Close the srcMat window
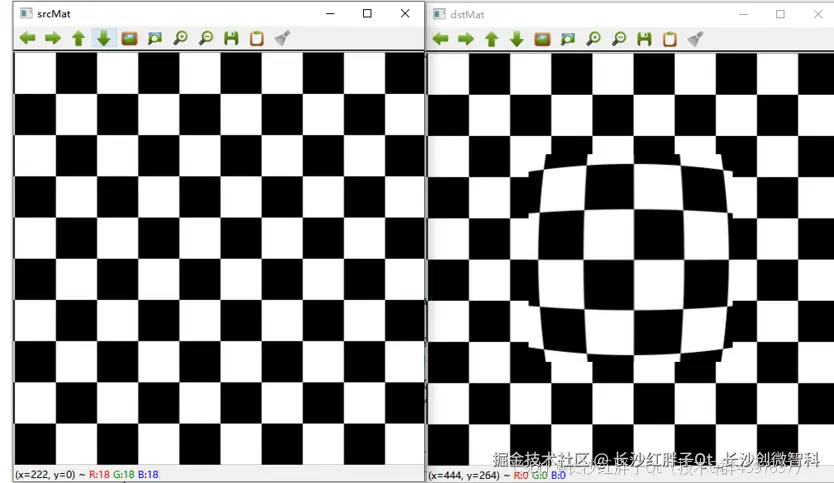This screenshot has height=483, width=834. pos(405,13)
